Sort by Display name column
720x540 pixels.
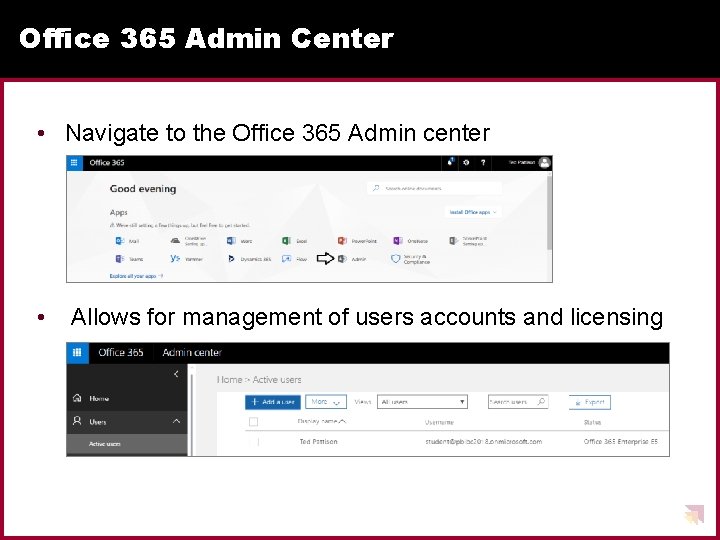pos(321,421)
